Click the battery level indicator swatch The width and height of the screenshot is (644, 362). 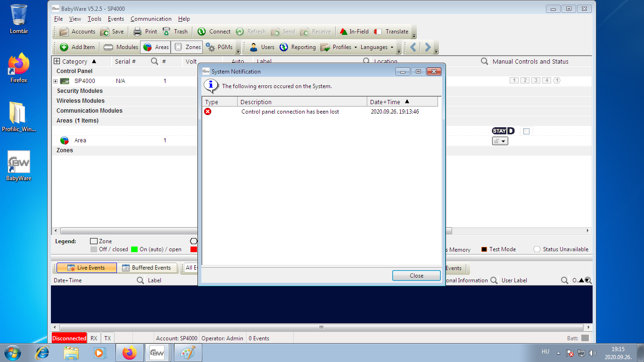[x=585, y=338]
